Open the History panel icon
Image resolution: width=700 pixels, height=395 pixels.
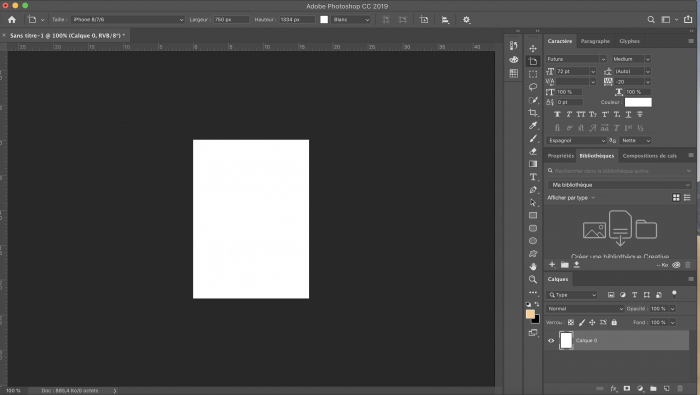pyautogui.click(x=514, y=46)
